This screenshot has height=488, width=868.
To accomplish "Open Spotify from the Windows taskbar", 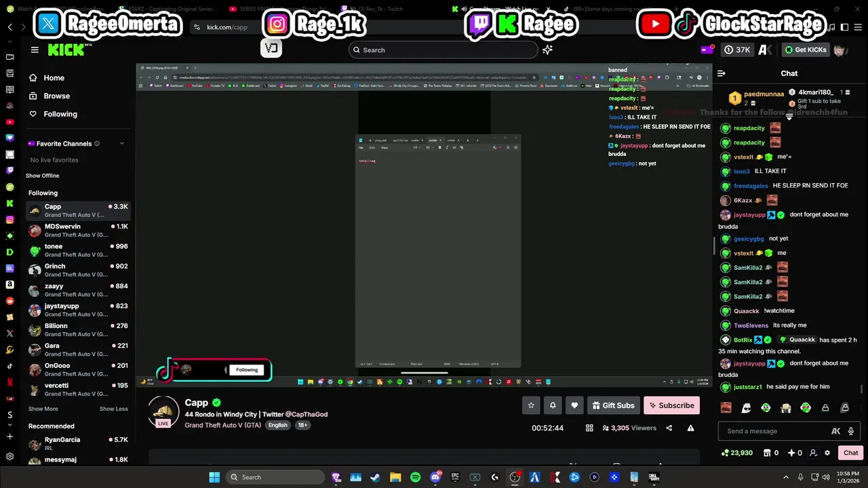I will coord(415,477).
